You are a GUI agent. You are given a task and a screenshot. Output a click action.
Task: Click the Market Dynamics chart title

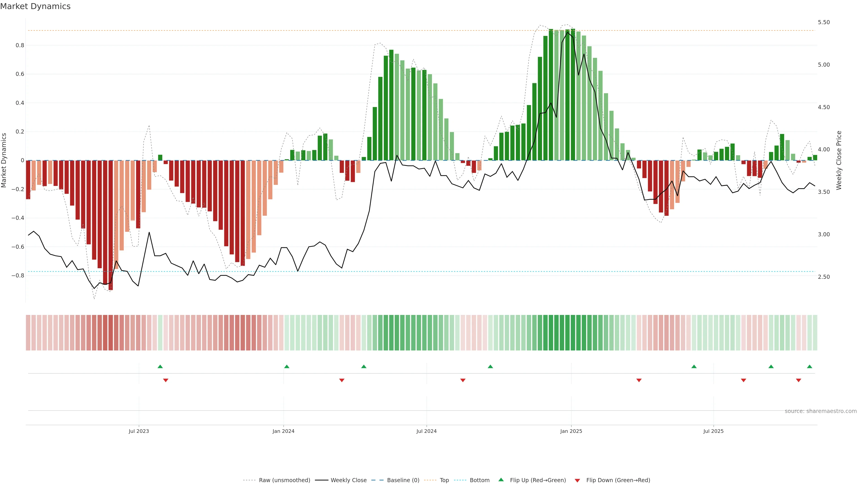click(35, 6)
